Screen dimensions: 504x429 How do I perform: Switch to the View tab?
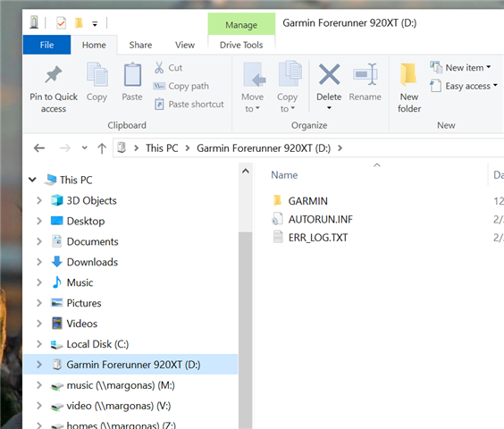click(x=185, y=45)
